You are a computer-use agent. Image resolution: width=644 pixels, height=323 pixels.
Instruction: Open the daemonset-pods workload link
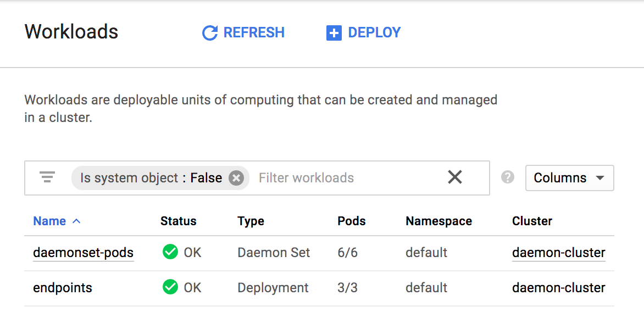coord(83,253)
